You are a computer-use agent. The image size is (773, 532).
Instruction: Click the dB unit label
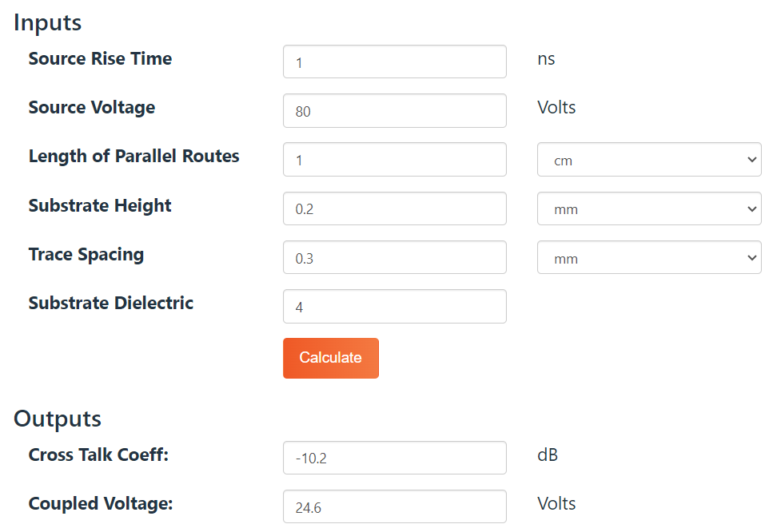click(x=548, y=455)
